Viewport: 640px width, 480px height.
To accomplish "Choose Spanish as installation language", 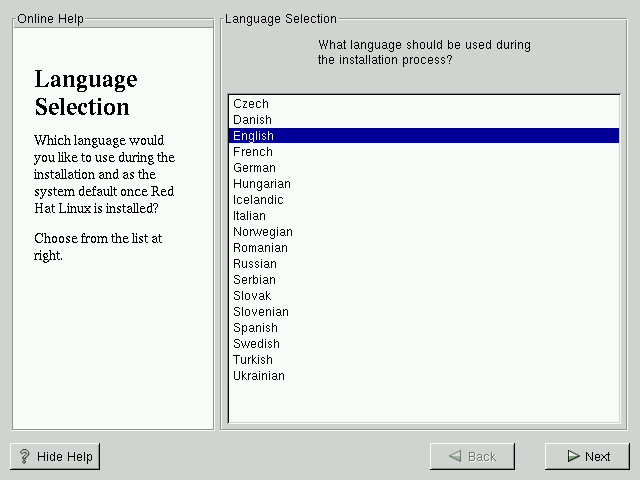I will (x=255, y=328).
